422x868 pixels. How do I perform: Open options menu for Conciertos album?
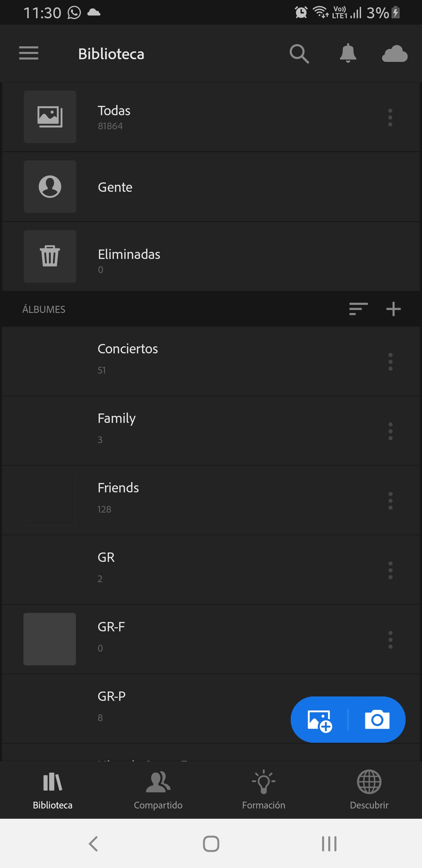390,362
